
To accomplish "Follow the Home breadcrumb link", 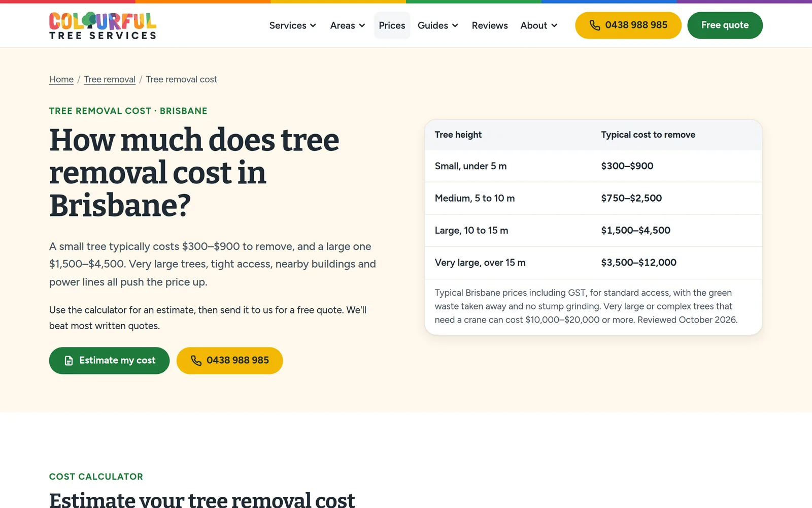I will [61, 79].
